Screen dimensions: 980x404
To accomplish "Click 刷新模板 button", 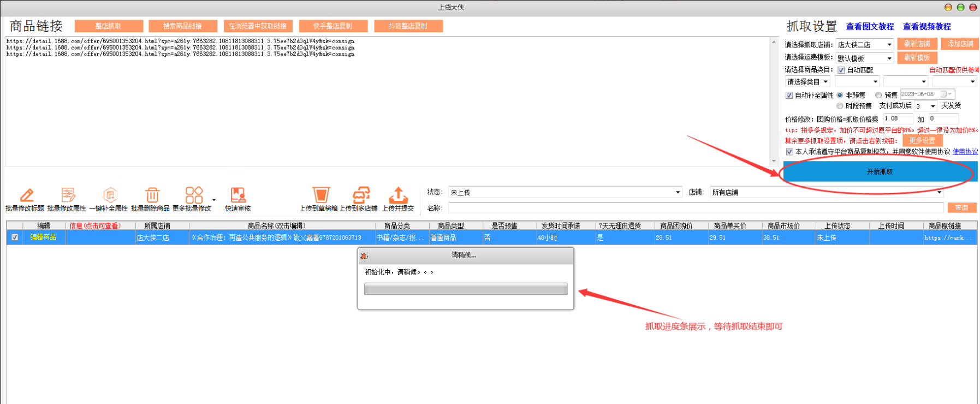I will pyautogui.click(x=917, y=57).
